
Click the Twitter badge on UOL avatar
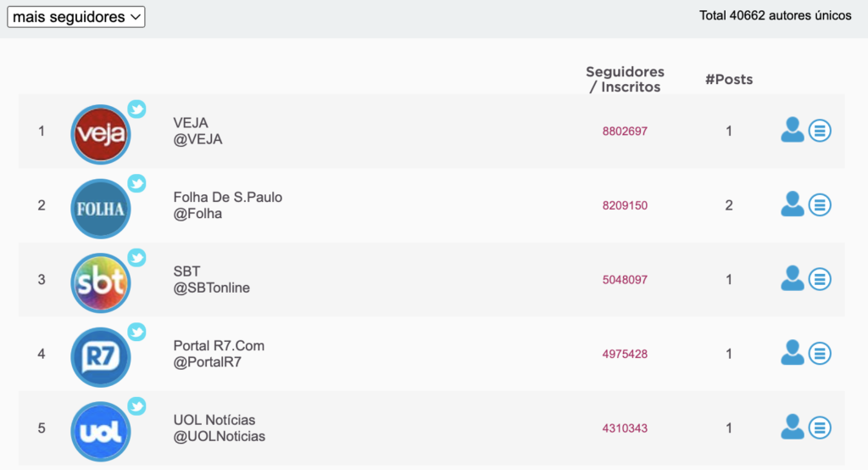click(136, 406)
